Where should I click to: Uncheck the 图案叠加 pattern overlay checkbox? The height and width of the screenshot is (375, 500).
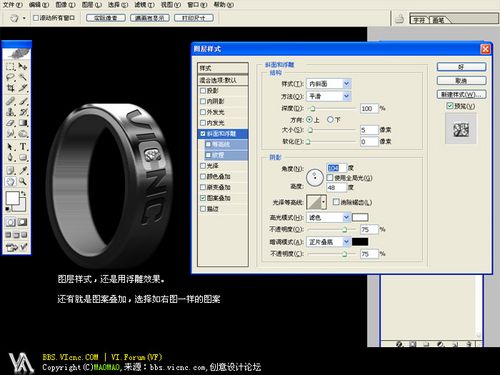tap(203, 198)
